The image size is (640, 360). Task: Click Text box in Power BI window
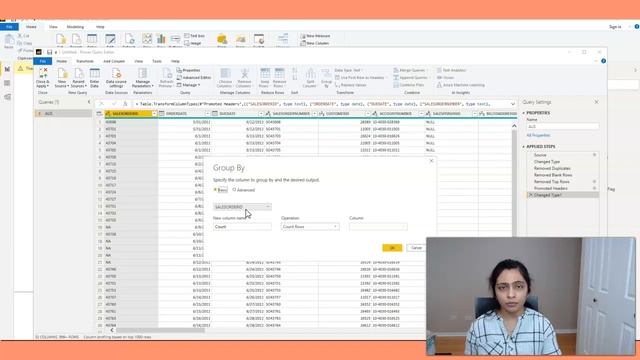point(194,36)
